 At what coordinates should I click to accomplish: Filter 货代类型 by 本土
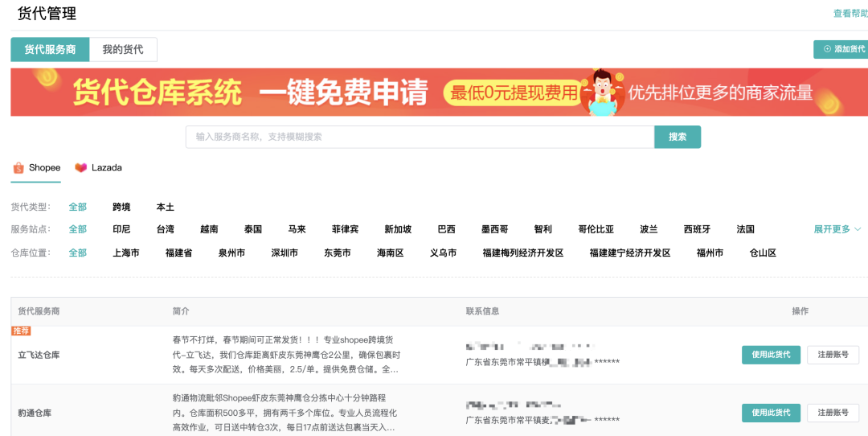click(x=166, y=208)
